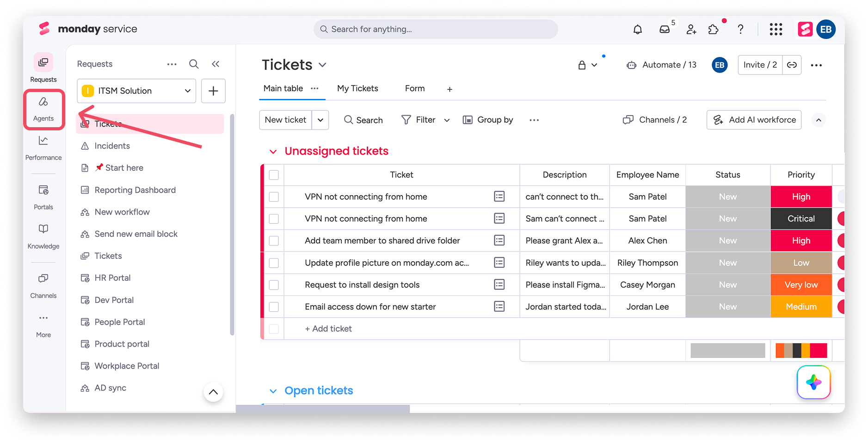Open the board three-dot menu
This screenshot has height=443, width=868.
pos(816,65)
